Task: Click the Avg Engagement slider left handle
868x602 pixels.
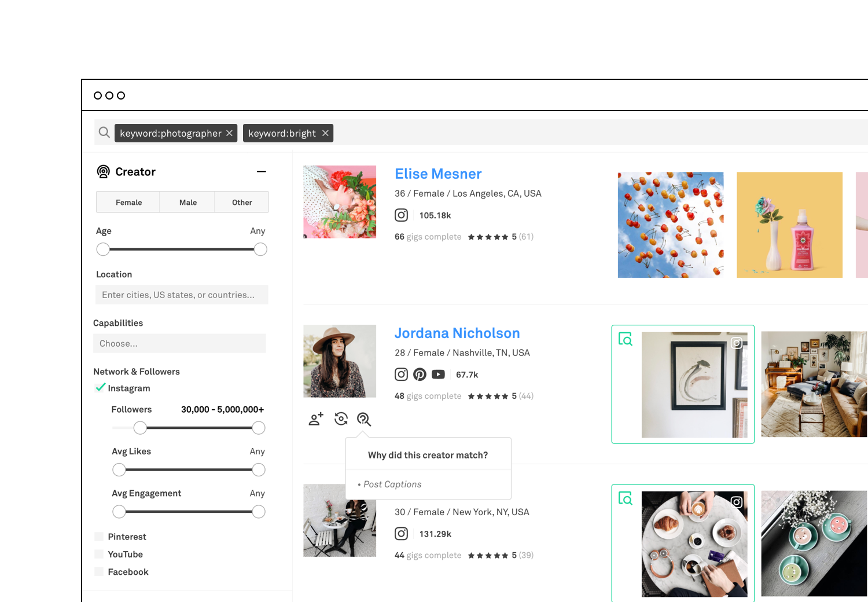Action: click(x=119, y=512)
